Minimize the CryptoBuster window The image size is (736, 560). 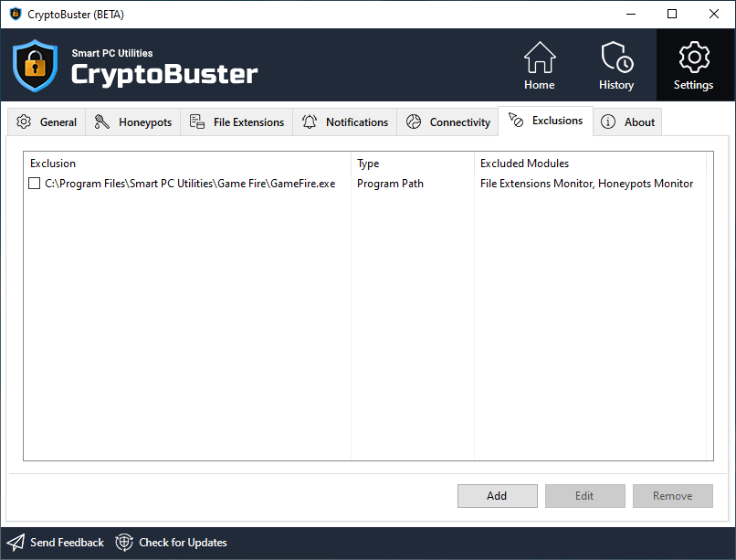click(x=631, y=14)
